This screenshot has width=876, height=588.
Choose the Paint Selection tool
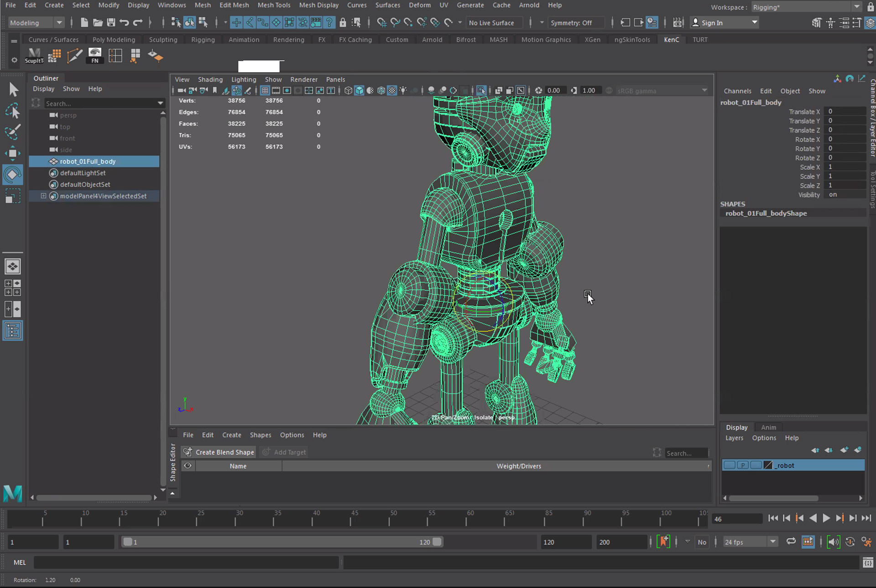click(13, 132)
